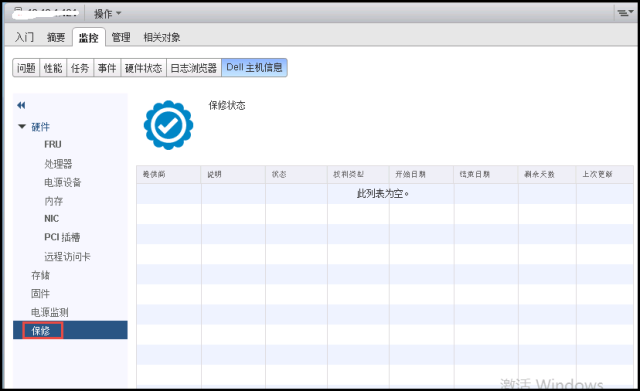Viewport: 640px width, 391px height.
Task: Select 电源设备 in hardware tree
Action: (x=62, y=182)
